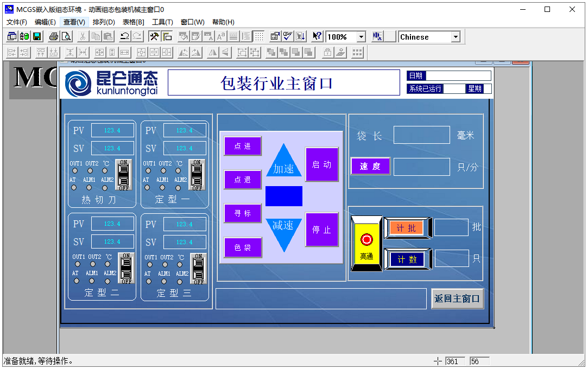Open the 表格[B] menu
Image resolution: width=588 pixels, height=369 pixels.
tap(133, 22)
